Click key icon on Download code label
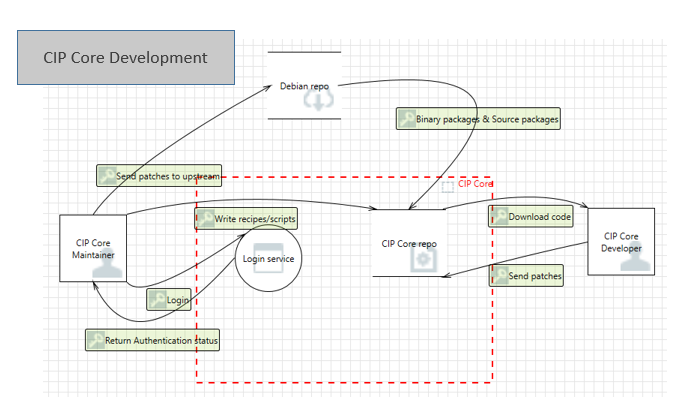The image size is (681, 417). tap(499, 216)
